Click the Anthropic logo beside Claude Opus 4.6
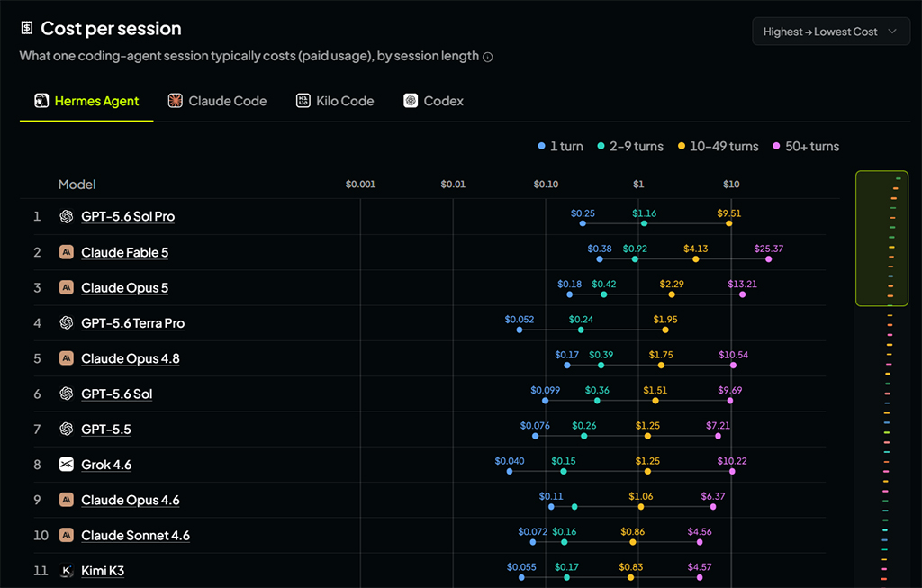 point(67,500)
